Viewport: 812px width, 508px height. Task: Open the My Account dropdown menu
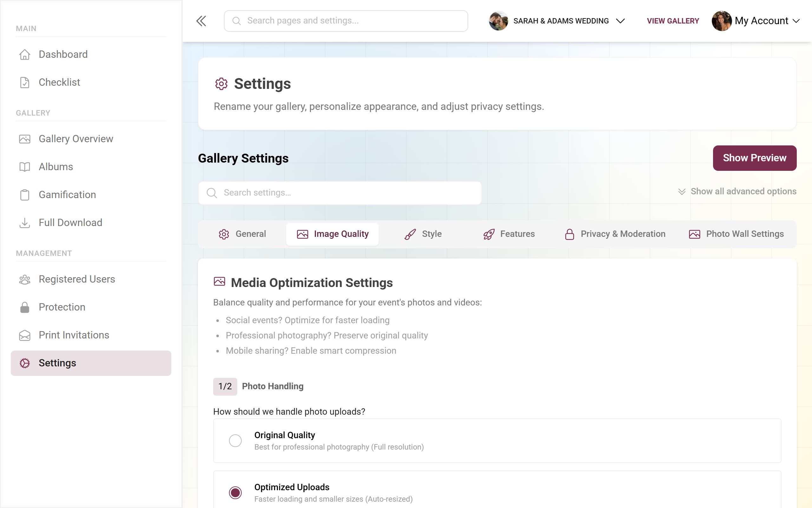tap(756, 21)
